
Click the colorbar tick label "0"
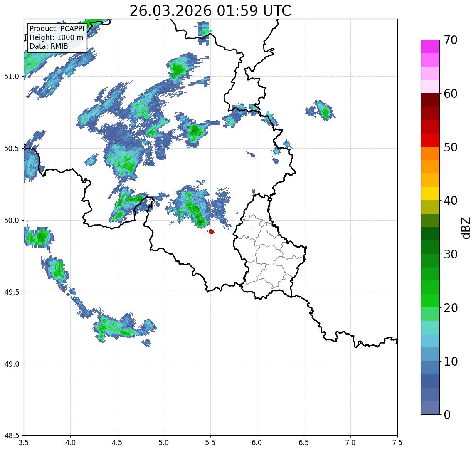click(x=447, y=414)
